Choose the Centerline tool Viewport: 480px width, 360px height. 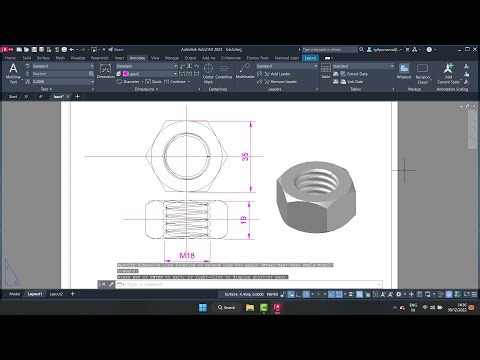tap(224, 71)
